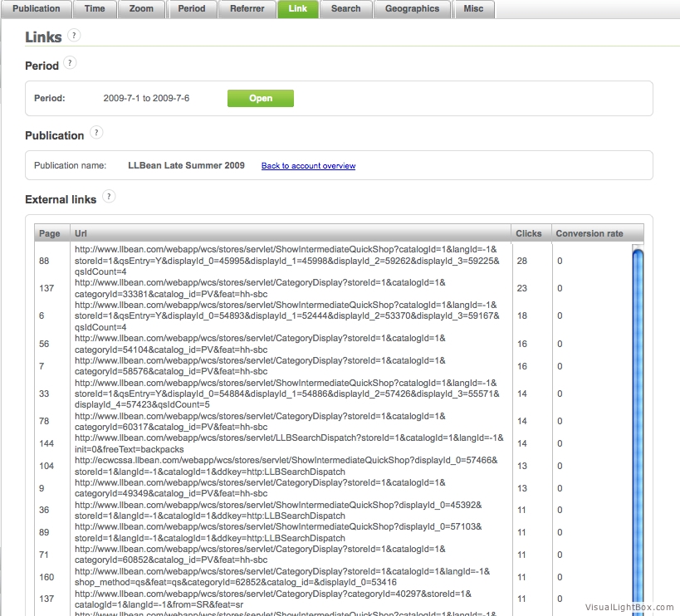Click help icon beside Period heading
Image resolution: width=680 pixels, height=616 pixels.
(x=70, y=63)
